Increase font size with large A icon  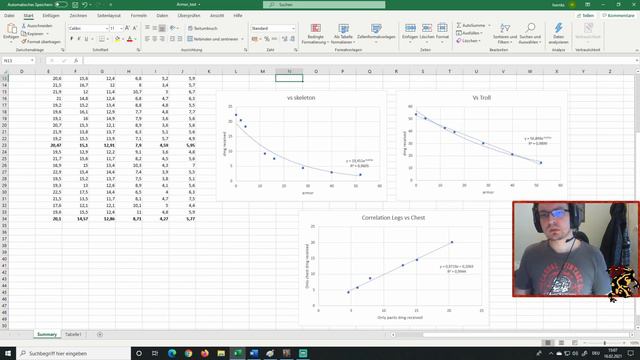pos(127,28)
